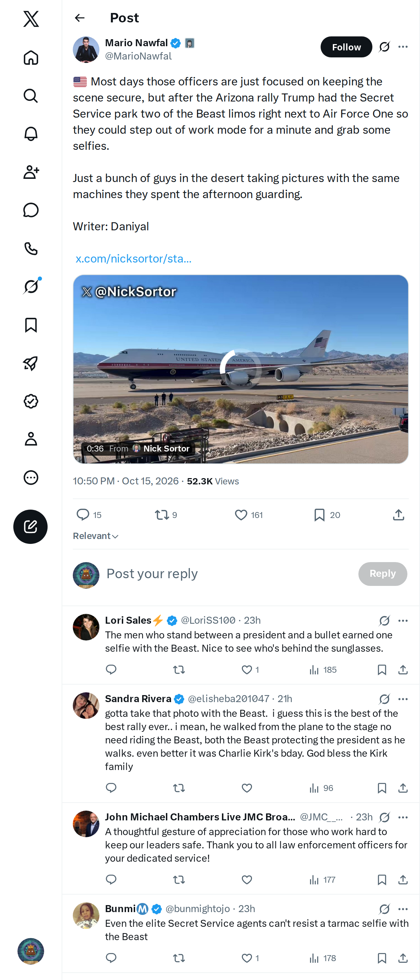Open Bookmarks in the sidebar

click(x=31, y=325)
